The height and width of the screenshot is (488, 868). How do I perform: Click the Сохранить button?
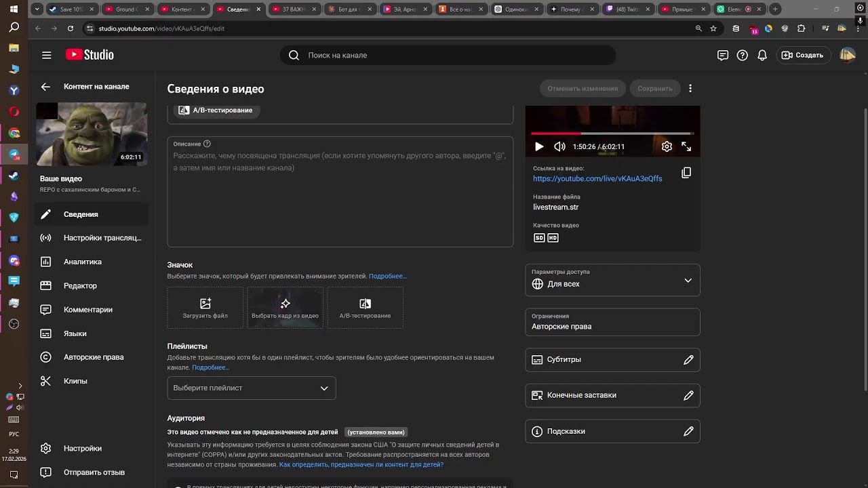pos(655,89)
